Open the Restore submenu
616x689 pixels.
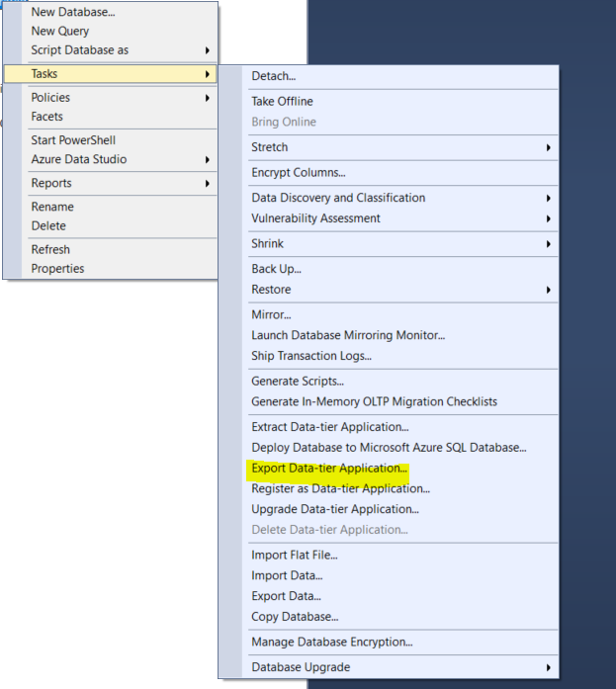[389, 290]
